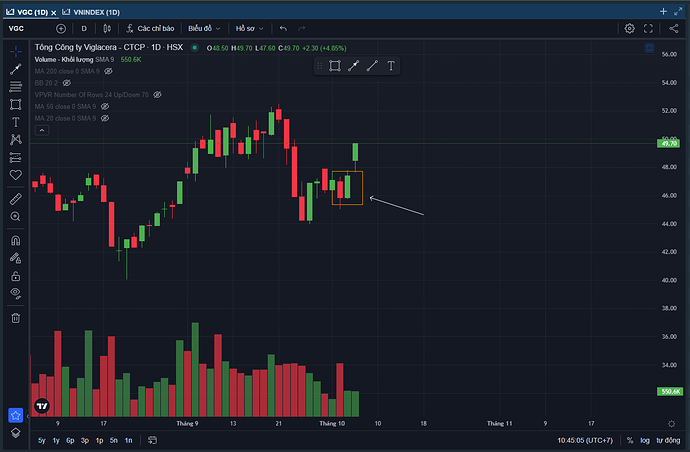The height and width of the screenshot is (452, 690).
Task: Click the share chart icon
Action: pos(674,28)
